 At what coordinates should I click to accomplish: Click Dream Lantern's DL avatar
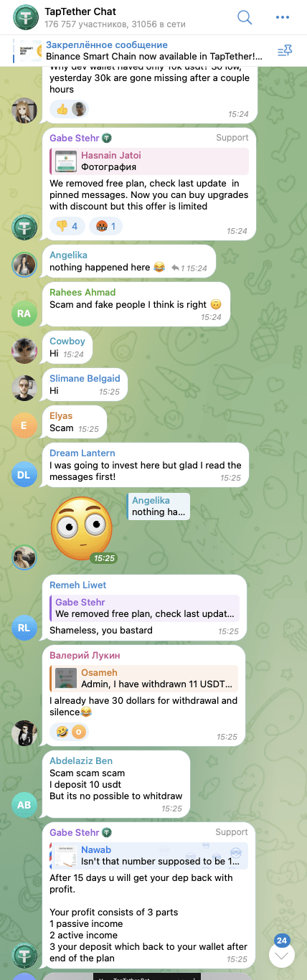(24, 474)
